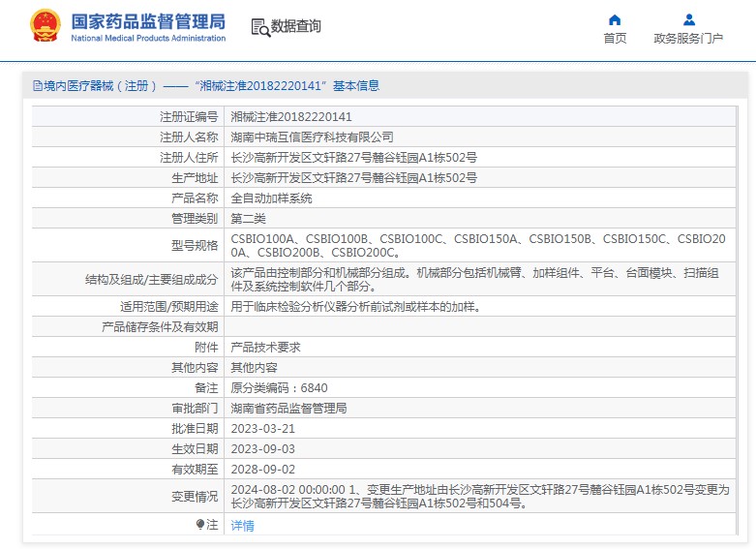Image resolution: width=756 pixels, height=549 pixels.
Task: Select effective date 2023-09-03
Action: click(262, 448)
